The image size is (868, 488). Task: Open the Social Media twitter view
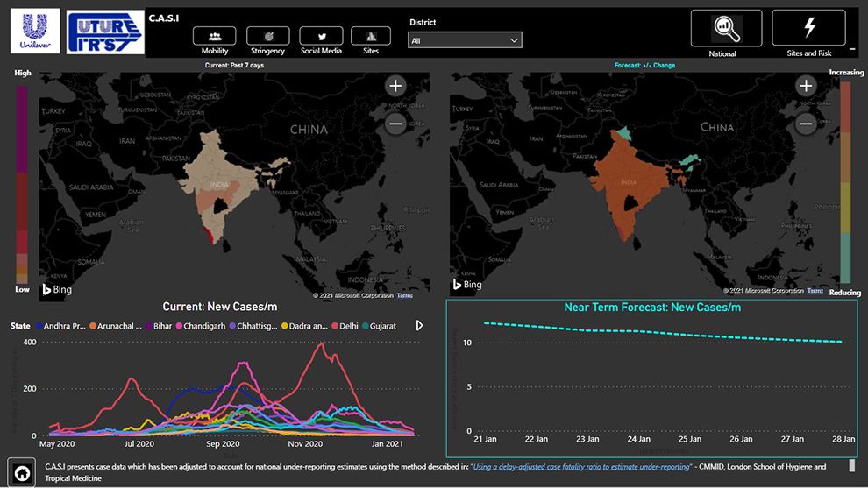[x=321, y=37]
